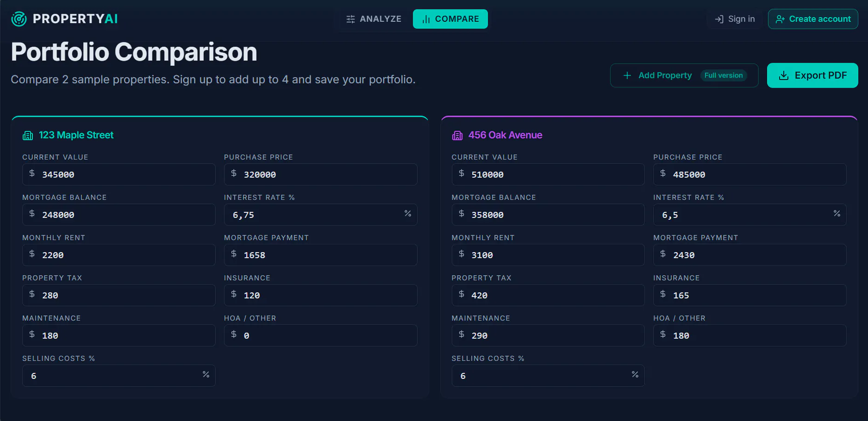Edit Oak Avenue monthly rent 3100
The width and height of the screenshot is (868, 421).
click(x=548, y=255)
